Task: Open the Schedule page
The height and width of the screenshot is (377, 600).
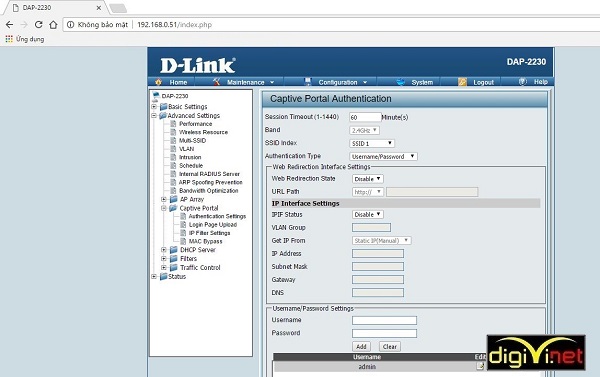Action: pos(191,166)
